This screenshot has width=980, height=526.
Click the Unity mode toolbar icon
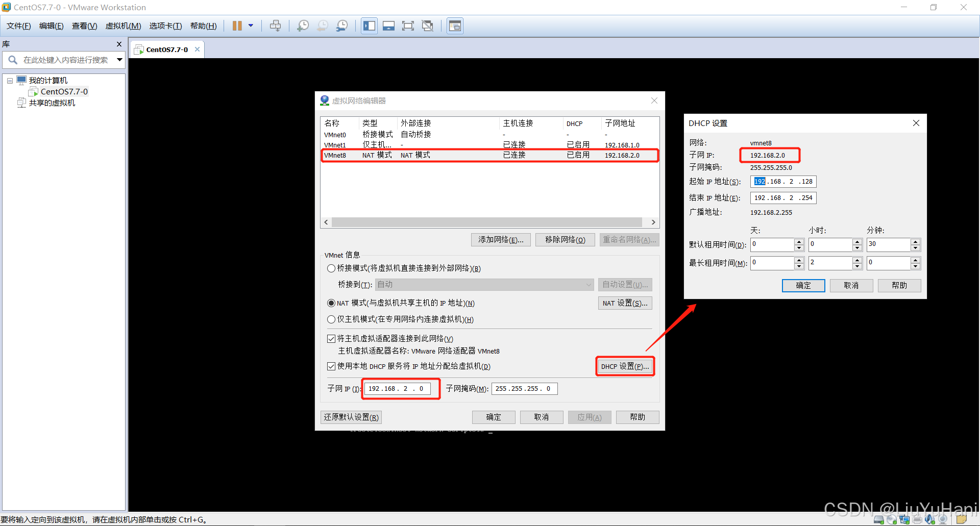pos(428,26)
